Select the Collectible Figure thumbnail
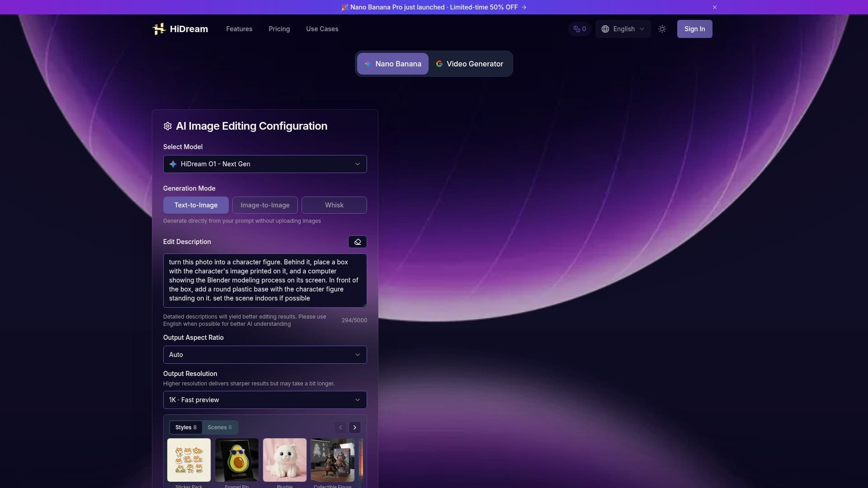 tap(333, 460)
